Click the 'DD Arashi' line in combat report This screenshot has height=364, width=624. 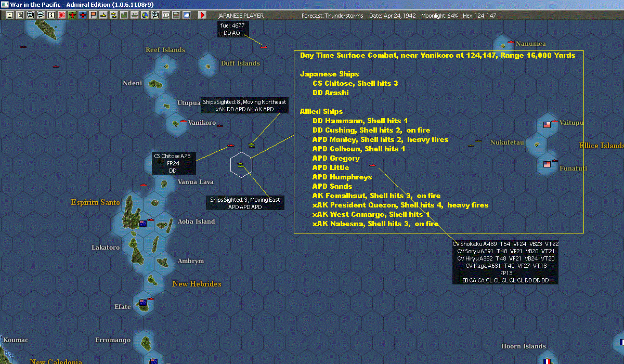pyautogui.click(x=330, y=93)
